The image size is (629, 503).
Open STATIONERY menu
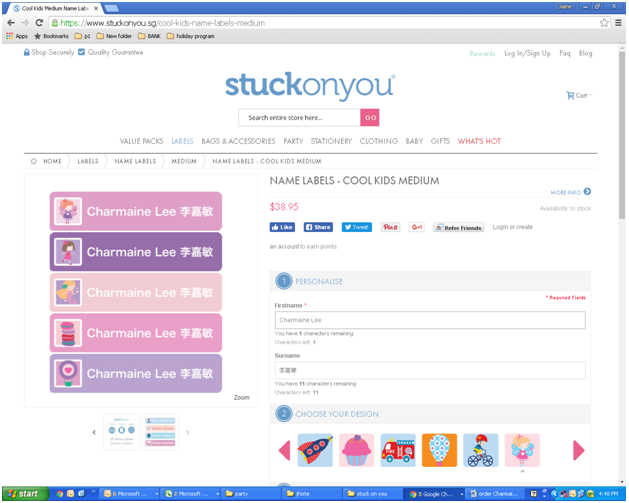[x=331, y=141]
